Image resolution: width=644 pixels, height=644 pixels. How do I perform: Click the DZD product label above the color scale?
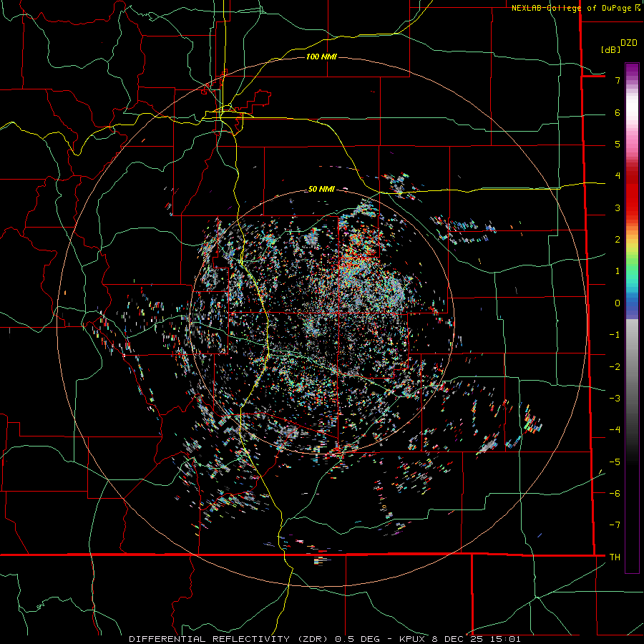tap(629, 43)
